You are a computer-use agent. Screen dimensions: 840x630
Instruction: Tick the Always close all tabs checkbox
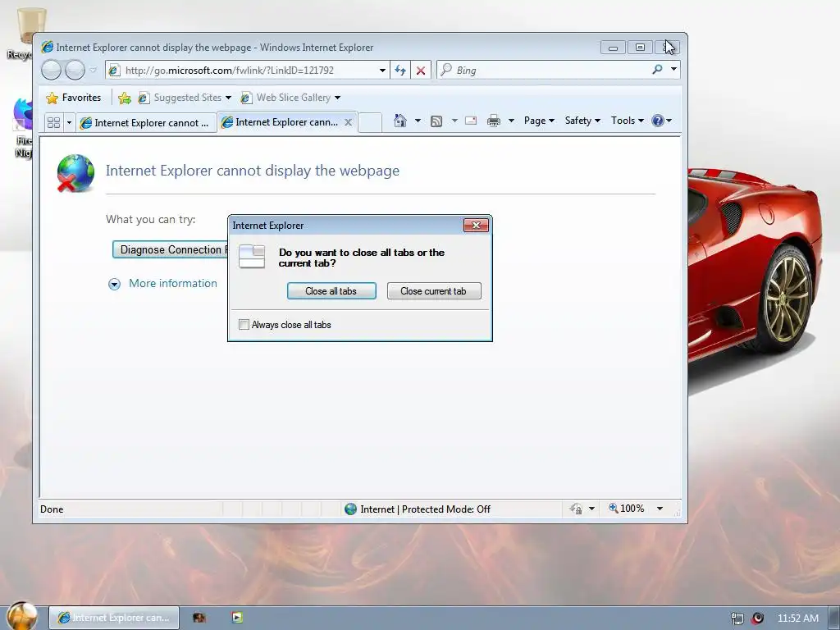244,325
